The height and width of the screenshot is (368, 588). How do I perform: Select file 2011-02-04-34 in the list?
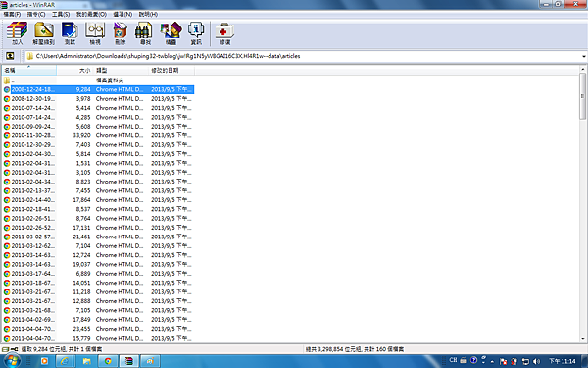98,182
